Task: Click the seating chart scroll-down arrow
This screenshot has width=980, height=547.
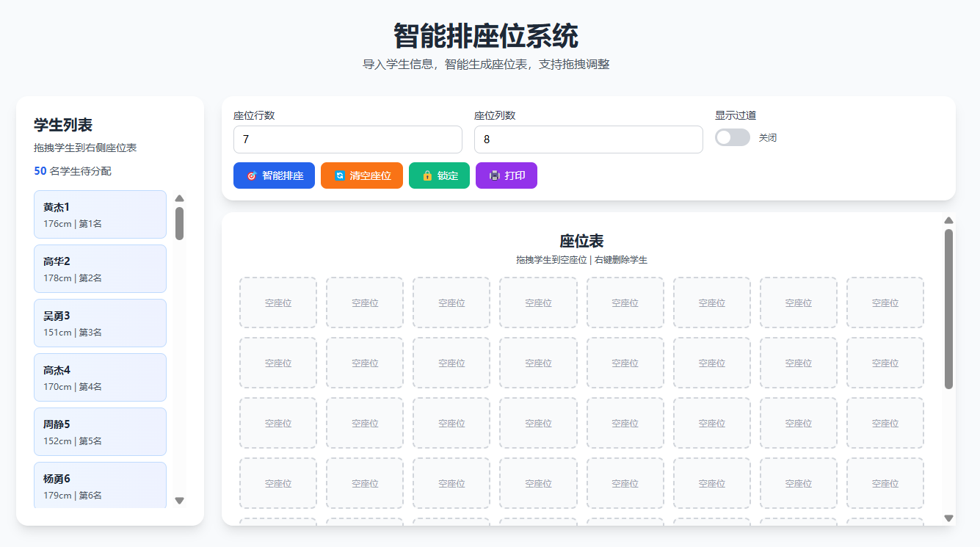Action: pyautogui.click(x=948, y=518)
